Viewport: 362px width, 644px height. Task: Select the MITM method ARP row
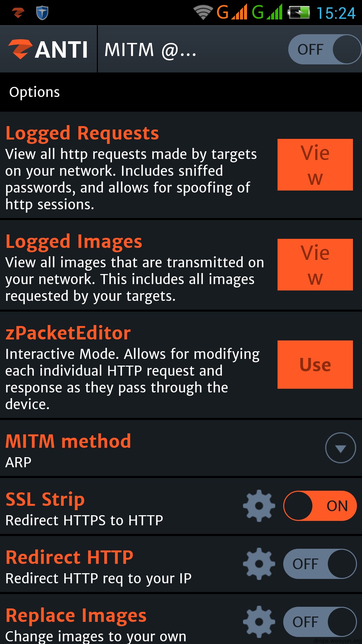click(x=181, y=448)
